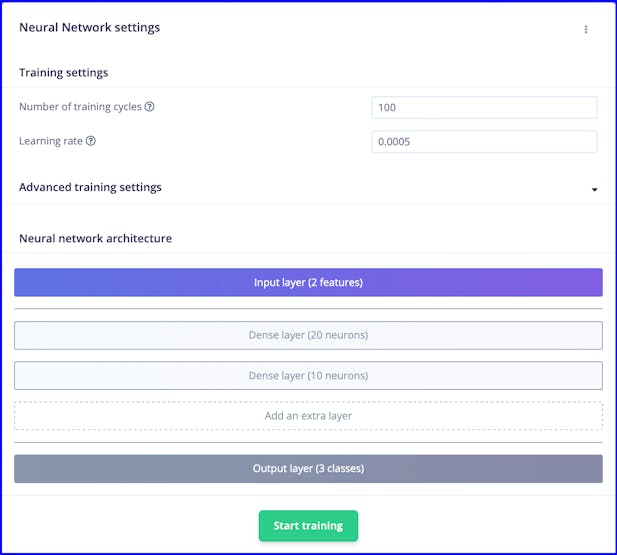Select the Input layer (2 features) block
Screen dimensions: 617x555
[x=308, y=283]
